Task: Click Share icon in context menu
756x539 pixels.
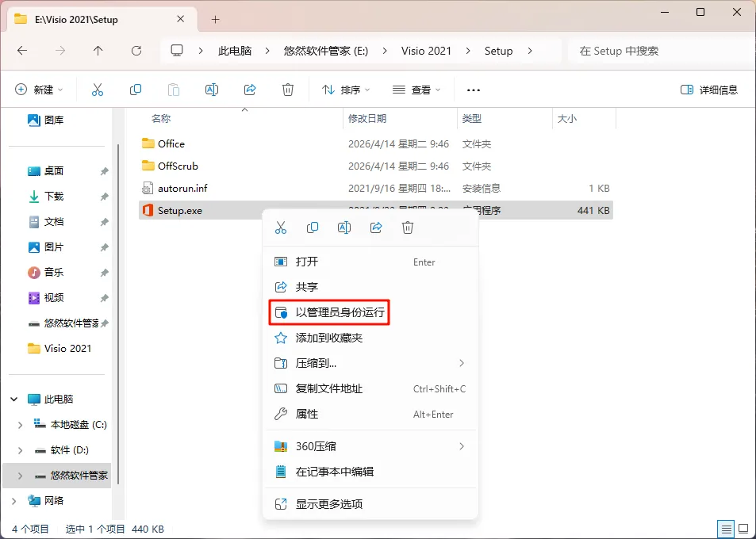Action: [376, 227]
